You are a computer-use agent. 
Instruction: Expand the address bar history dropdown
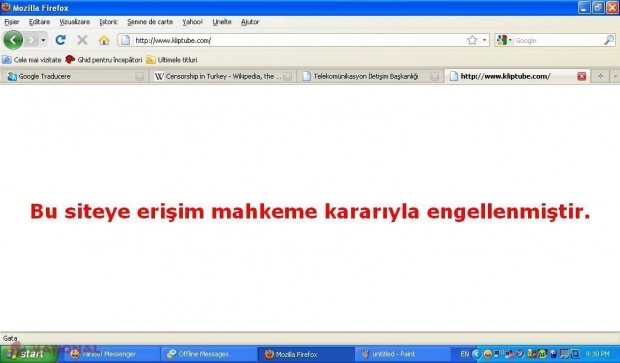tap(484, 40)
